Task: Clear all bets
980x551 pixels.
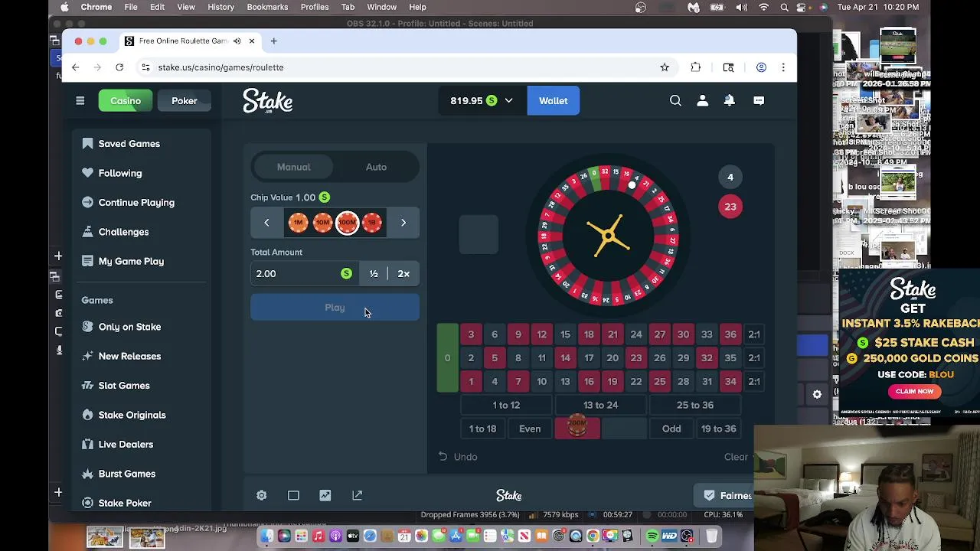Action: pos(736,457)
